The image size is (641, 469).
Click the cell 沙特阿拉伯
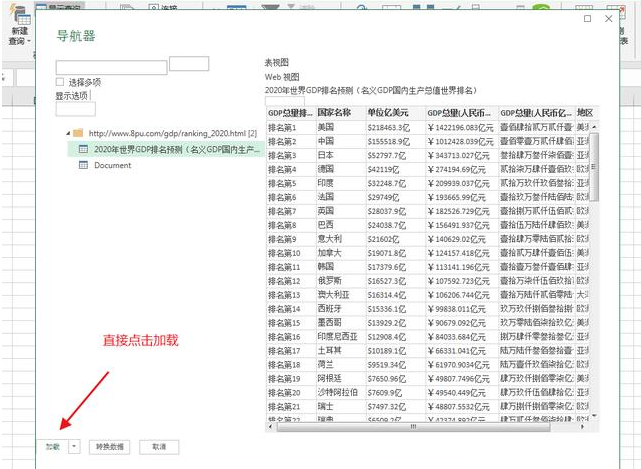341,393
